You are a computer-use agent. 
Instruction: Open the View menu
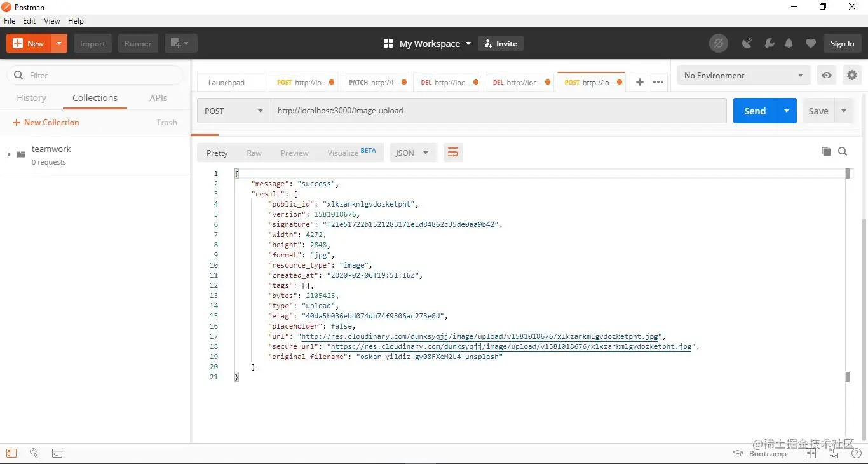click(x=52, y=20)
